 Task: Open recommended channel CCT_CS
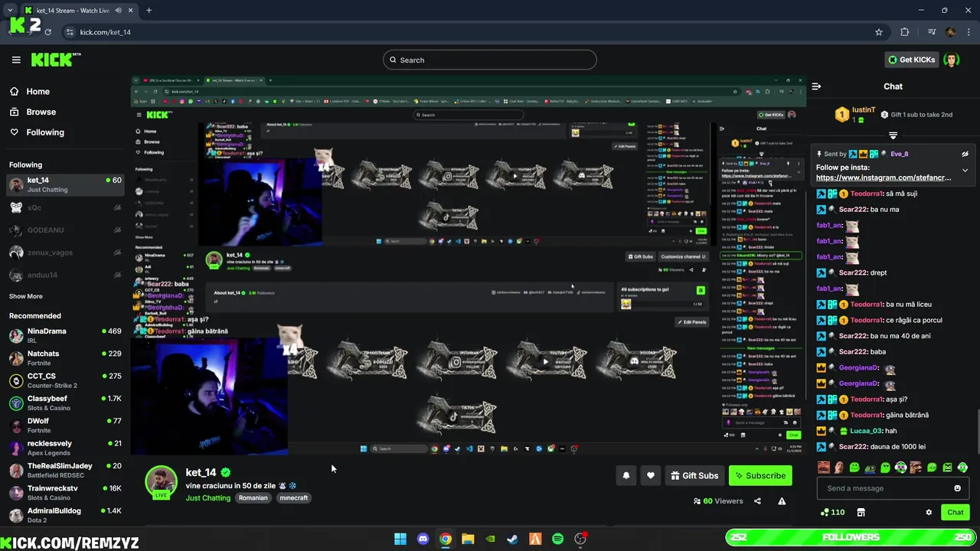pyautogui.click(x=64, y=380)
